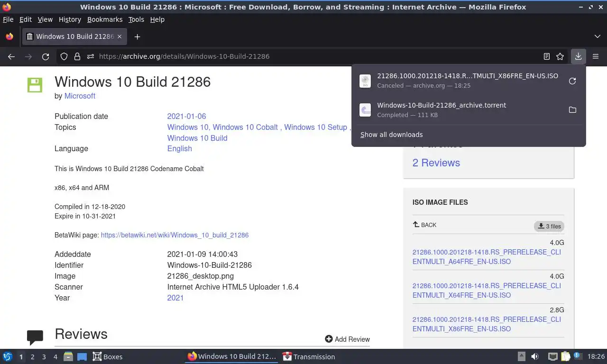This screenshot has width=607, height=364.
Task: Open the View menu
Action: coord(45,19)
